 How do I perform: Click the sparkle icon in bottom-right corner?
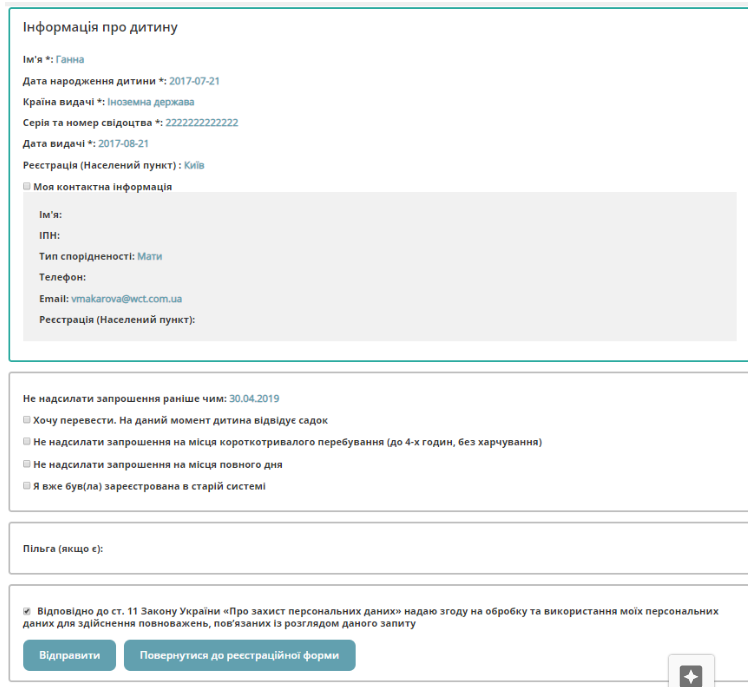tap(691, 676)
